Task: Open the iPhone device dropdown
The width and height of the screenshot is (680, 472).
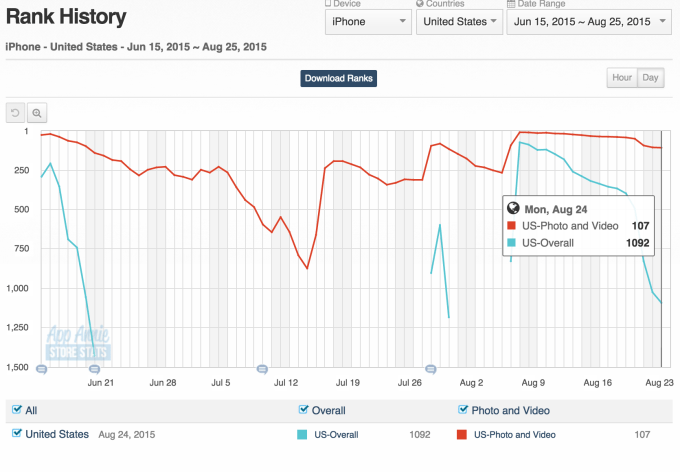Action: [x=367, y=21]
